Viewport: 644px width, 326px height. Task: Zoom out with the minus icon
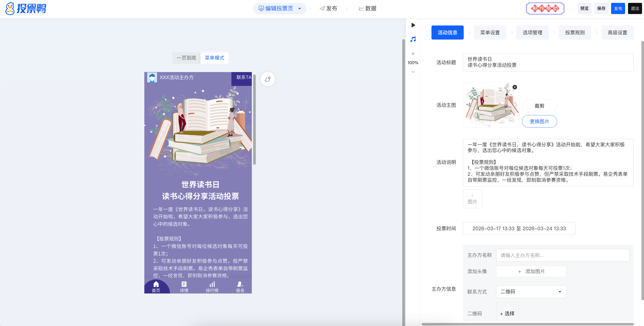tap(413, 72)
